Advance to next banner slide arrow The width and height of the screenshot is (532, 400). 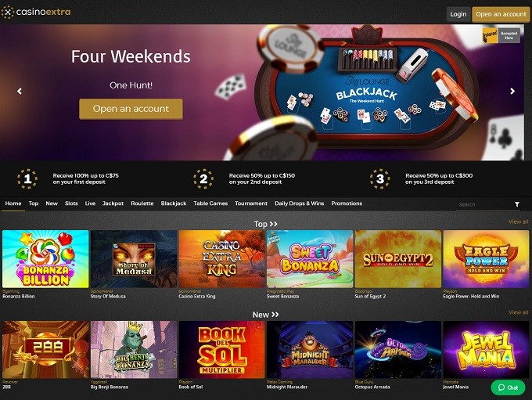pos(512,91)
